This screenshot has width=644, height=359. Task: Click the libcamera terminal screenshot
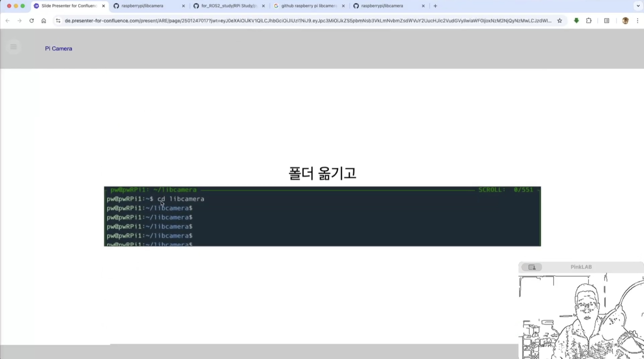pyautogui.click(x=322, y=216)
